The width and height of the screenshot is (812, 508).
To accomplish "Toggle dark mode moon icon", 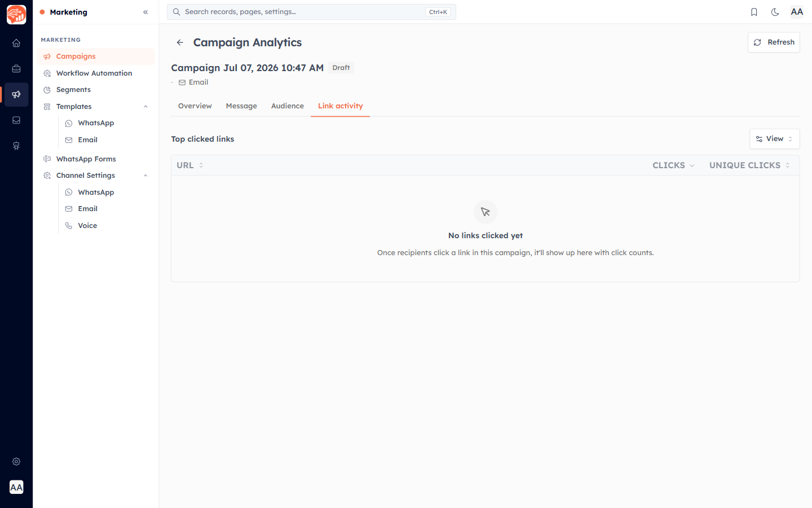I will click(775, 12).
